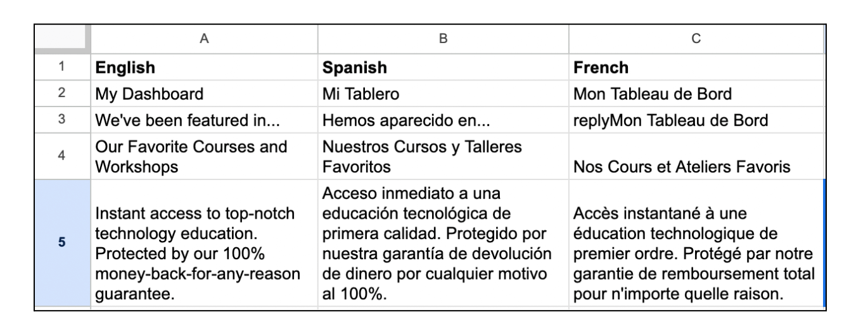Click the French header cell

(696, 67)
